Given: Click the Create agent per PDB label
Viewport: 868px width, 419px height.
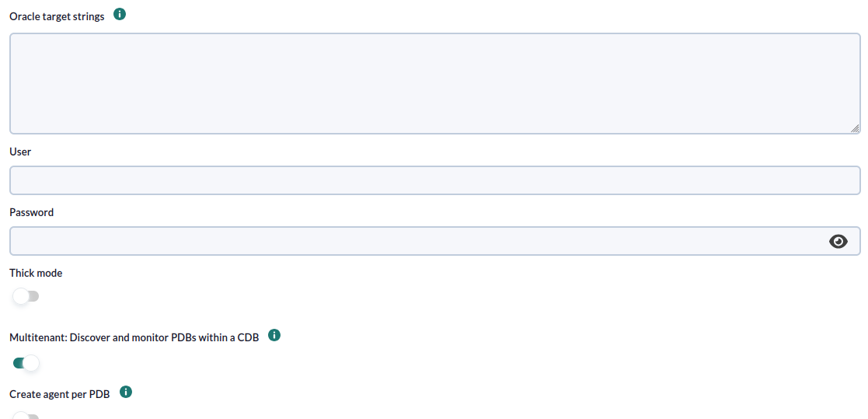Looking at the screenshot, I should point(60,395).
